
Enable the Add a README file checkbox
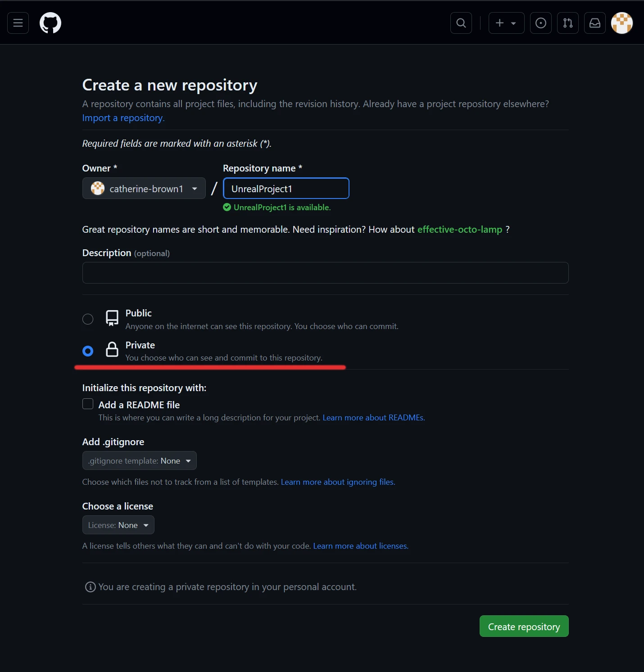point(88,404)
